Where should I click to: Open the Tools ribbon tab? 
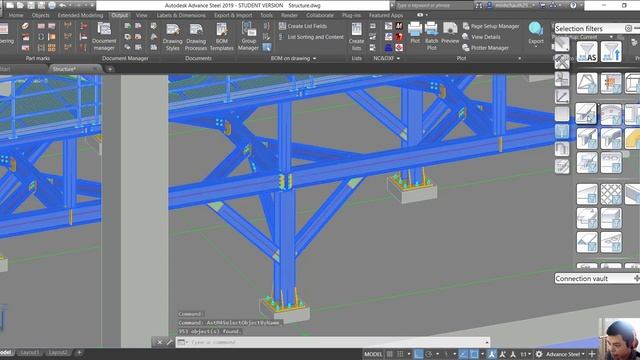point(266,15)
